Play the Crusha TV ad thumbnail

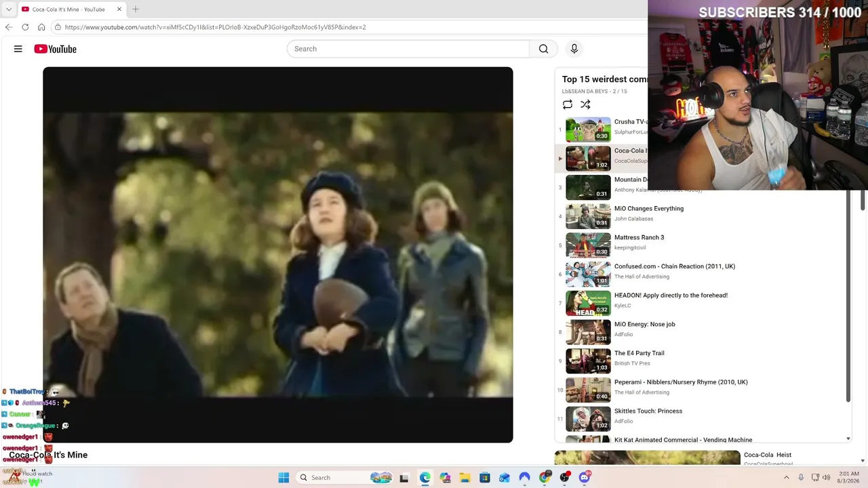pos(588,129)
